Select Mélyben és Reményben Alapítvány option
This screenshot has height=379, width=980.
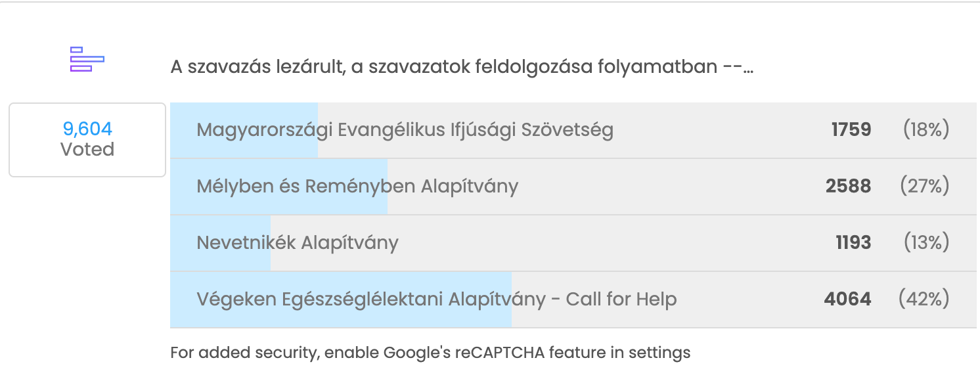[357, 187]
